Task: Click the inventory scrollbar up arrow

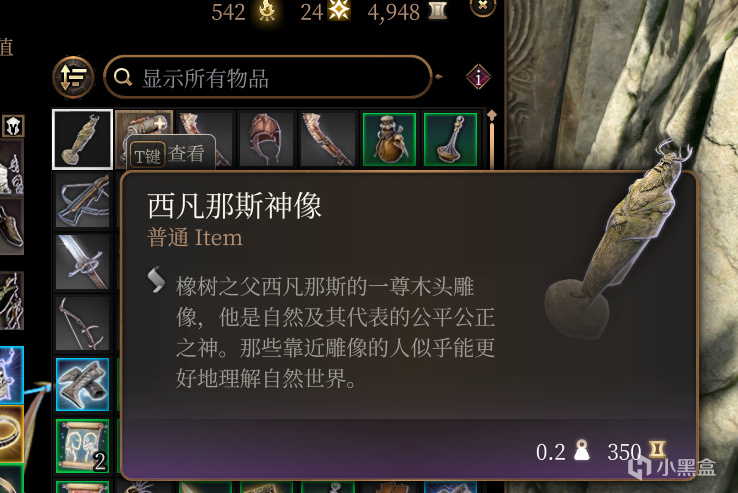Action: pos(491,115)
